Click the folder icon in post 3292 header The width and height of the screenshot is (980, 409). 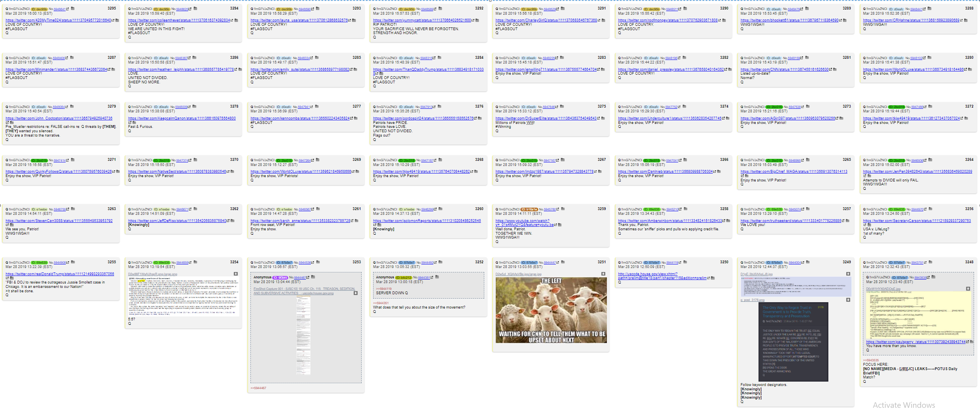click(x=440, y=8)
